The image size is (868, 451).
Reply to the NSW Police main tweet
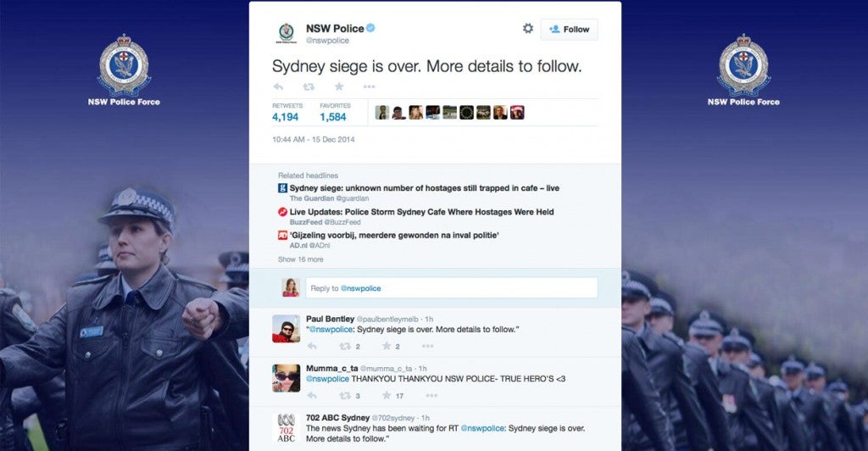(278, 86)
